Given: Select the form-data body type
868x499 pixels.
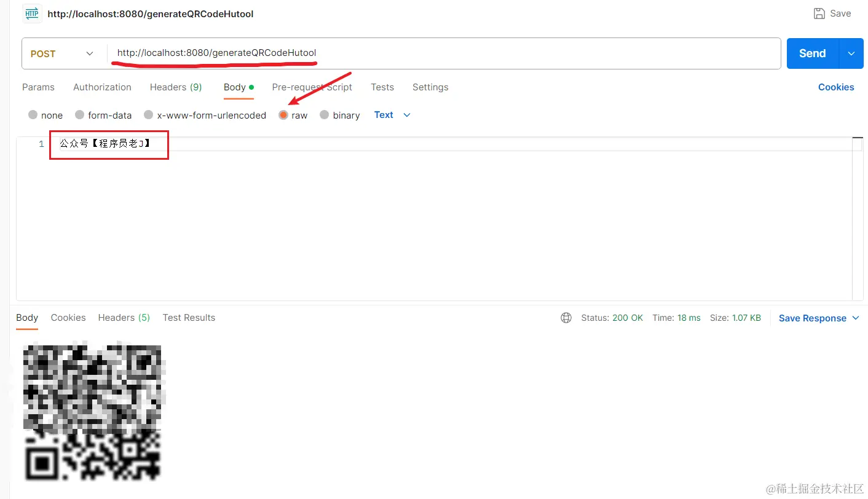Looking at the screenshot, I should (x=79, y=115).
